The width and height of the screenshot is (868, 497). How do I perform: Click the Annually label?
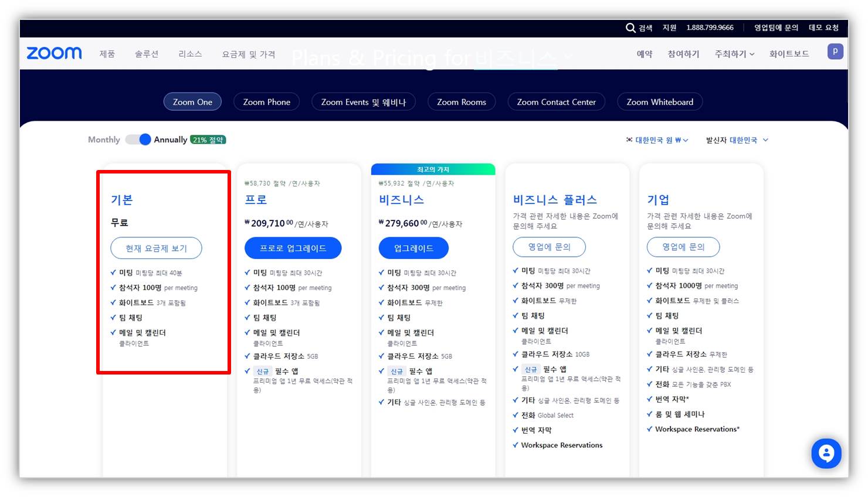171,139
